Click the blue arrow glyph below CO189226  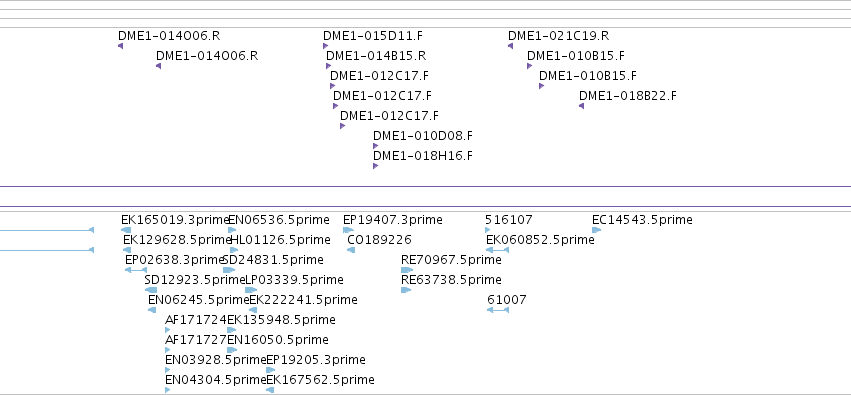point(351,250)
